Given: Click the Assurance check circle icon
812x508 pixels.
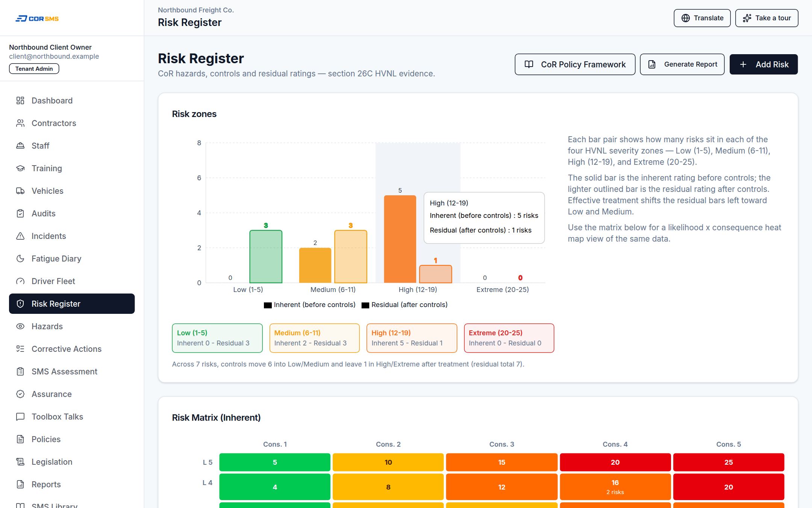Looking at the screenshot, I should point(20,394).
